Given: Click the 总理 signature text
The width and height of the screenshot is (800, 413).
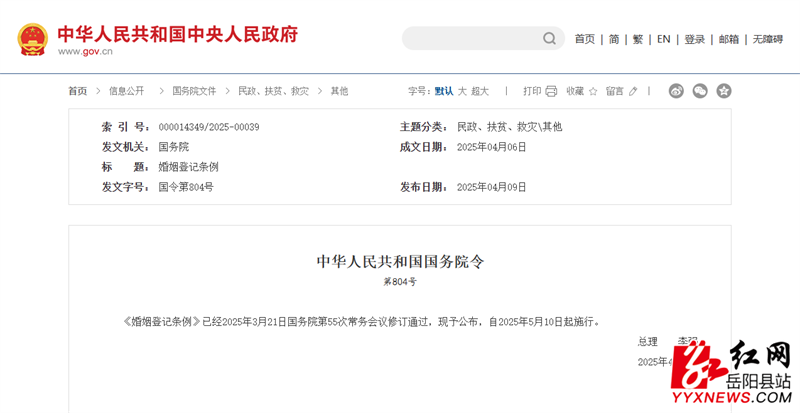Looking at the screenshot, I should point(647,342).
